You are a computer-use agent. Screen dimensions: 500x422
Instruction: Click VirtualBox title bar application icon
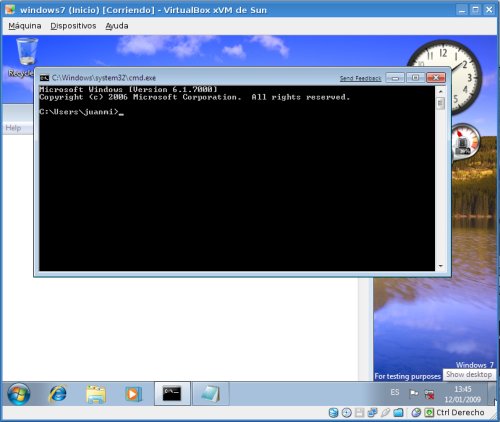(x=10, y=9)
